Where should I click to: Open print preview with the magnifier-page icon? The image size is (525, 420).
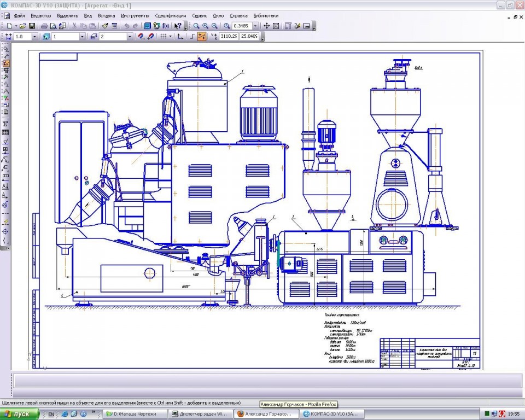coord(53,26)
